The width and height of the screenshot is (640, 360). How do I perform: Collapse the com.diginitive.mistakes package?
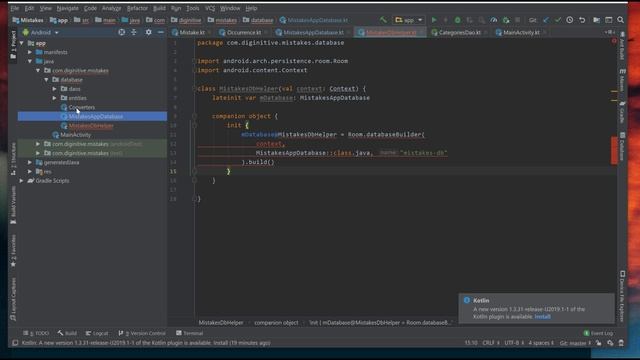pos(38,71)
